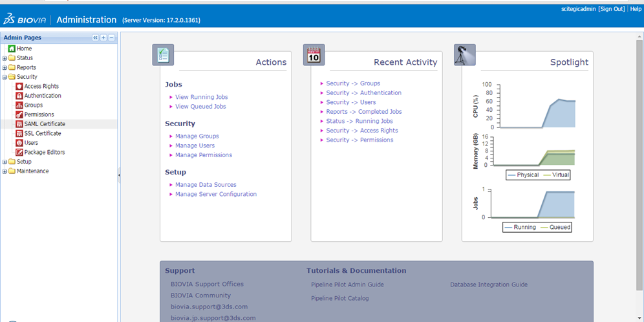Screen dimensions: 644x322
Task: Click the Recent Activity calendar icon
Action: point(314,54)
